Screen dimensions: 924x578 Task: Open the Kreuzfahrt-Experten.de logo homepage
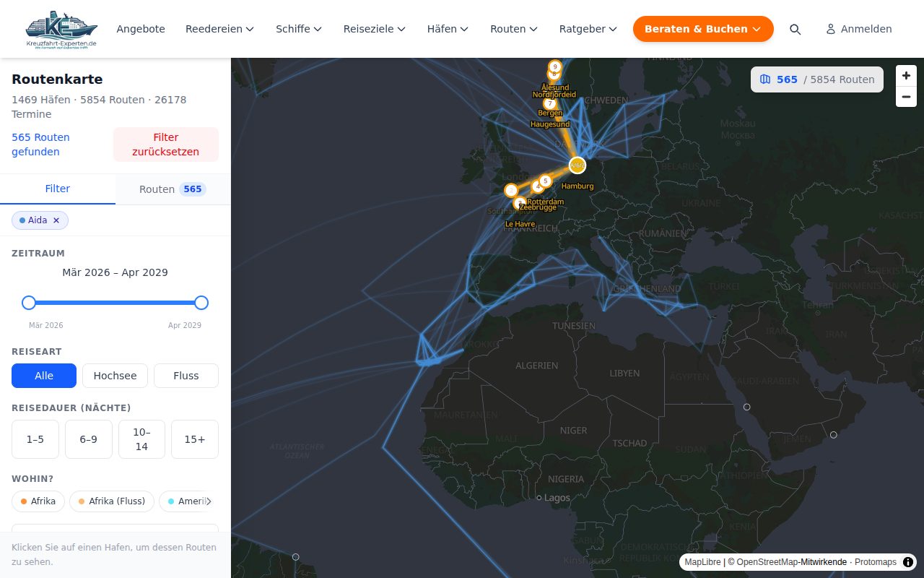coord(61,29)
